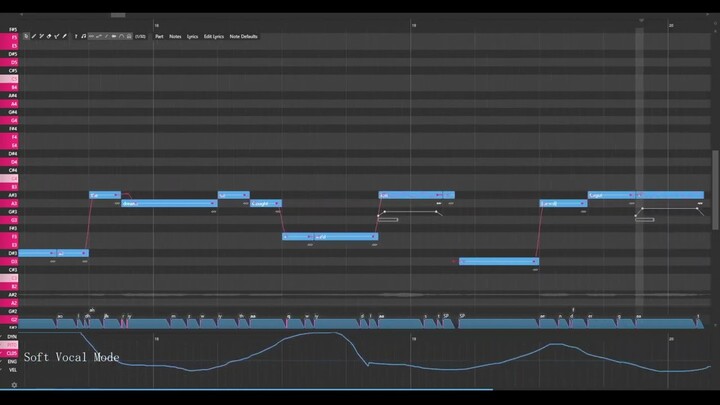Select the first 'Caught' note on A3
720x405 pixels.
pyautogui.click(x=266, y=203)
